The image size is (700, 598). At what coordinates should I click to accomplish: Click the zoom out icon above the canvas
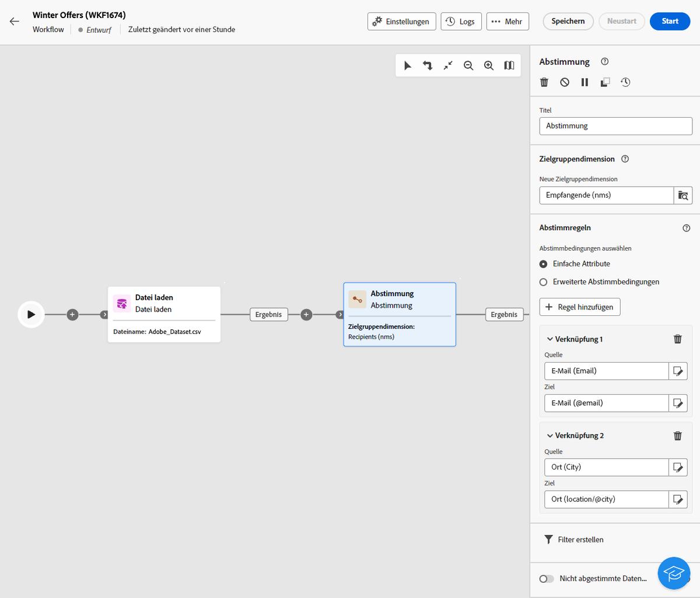[x=468, y=65]
